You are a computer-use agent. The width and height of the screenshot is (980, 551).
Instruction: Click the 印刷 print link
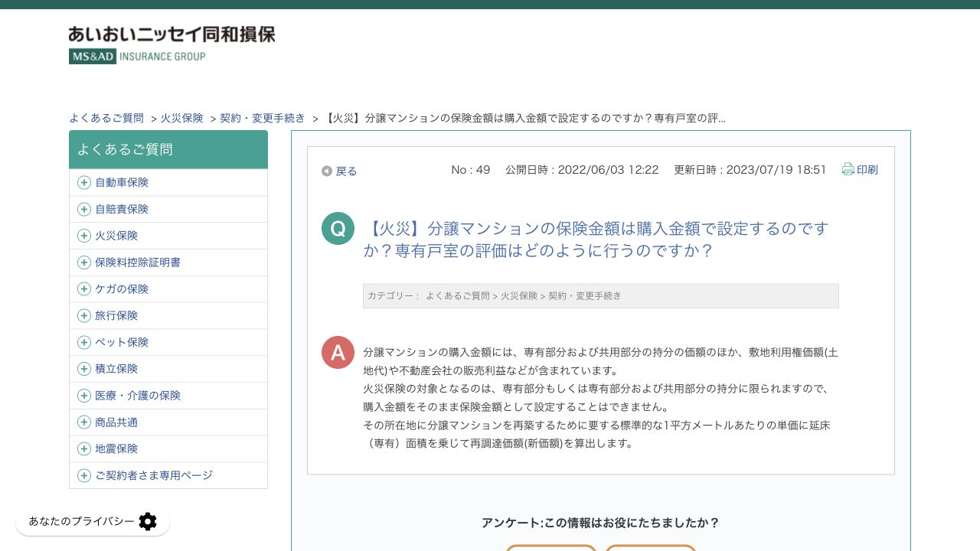[x=867, y=170]
